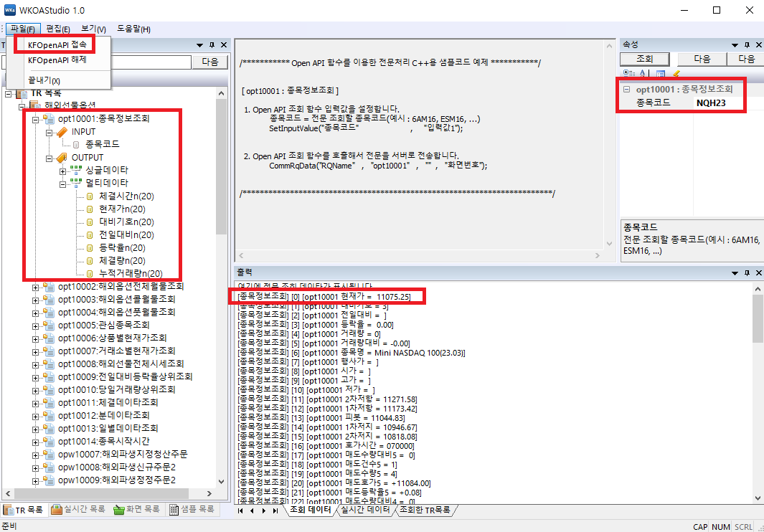Toggle the auto-hide pin on 출력 panel
Image resolution: width=764 pixels, height=532 pixels.
click(x=746, y=272)
